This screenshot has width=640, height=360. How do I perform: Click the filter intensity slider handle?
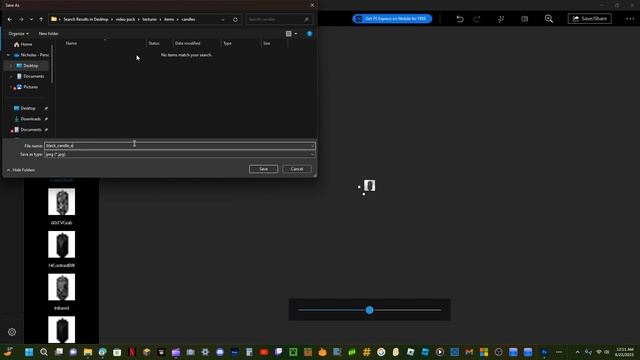369,310
